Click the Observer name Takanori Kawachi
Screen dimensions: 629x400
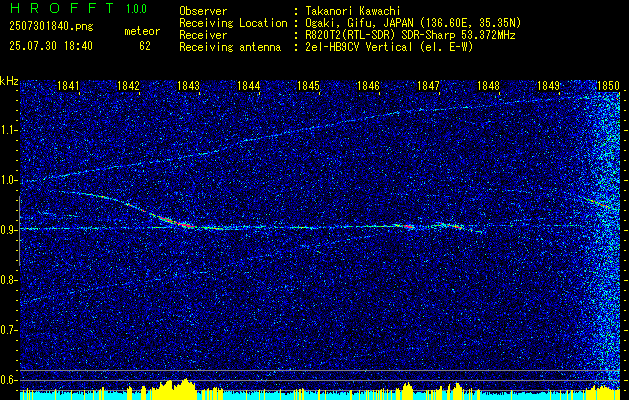pyautogui.click(x=353, y=11)
